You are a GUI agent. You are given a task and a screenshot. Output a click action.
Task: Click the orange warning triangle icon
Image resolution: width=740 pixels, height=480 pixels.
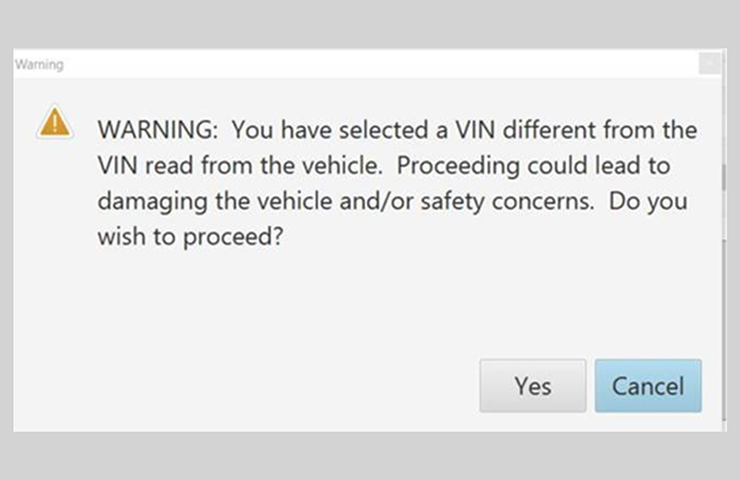pyautogui.click(x=54, y=123)
